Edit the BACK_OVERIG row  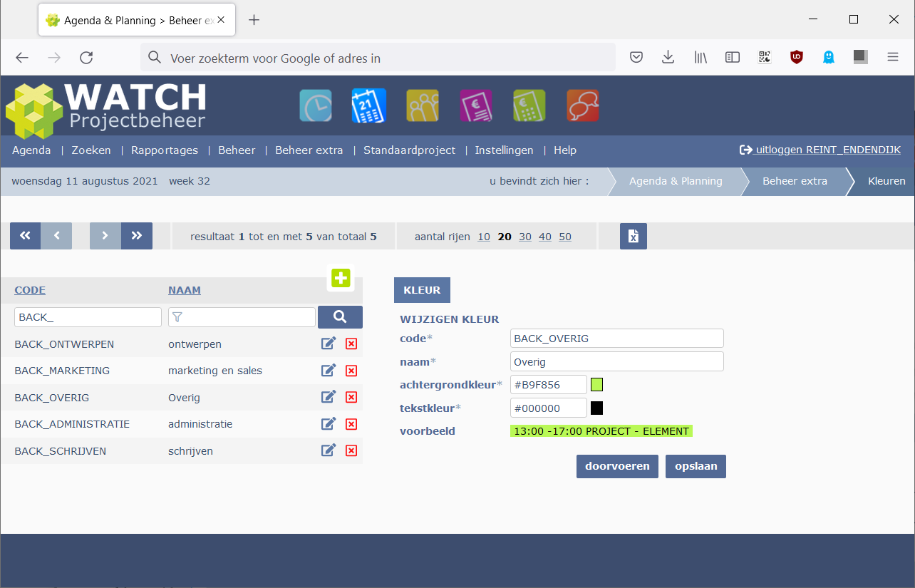click(x=329, y=398)
